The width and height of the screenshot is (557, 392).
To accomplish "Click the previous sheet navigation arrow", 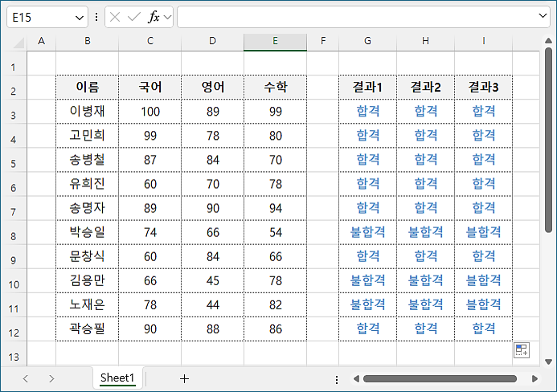I will [x=26, y=378].
